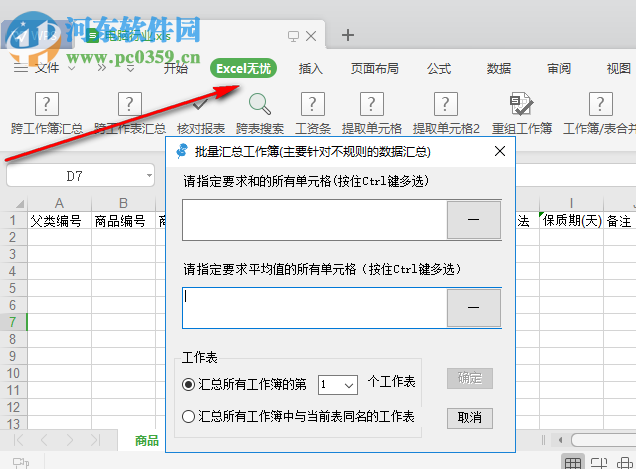This screenshot has width=636, height=469.
Task: Close the document tab with X
Action: (x=311, y=36)
